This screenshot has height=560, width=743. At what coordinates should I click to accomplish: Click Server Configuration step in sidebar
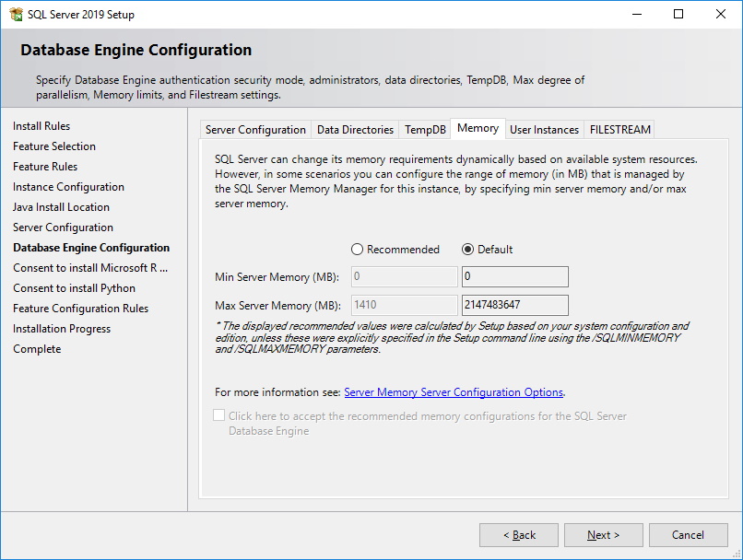63,227
